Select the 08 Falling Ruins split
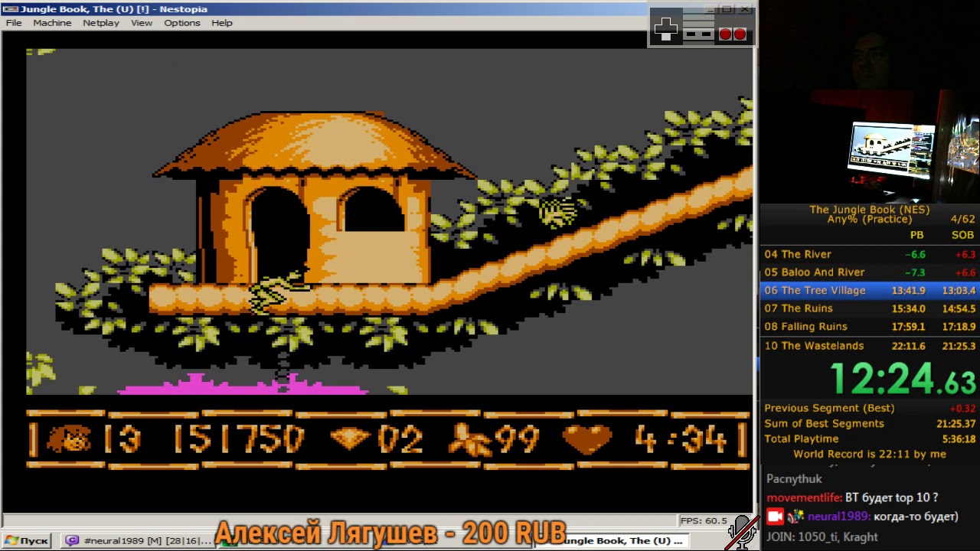The image size is (980, 551). pos(870,327)
